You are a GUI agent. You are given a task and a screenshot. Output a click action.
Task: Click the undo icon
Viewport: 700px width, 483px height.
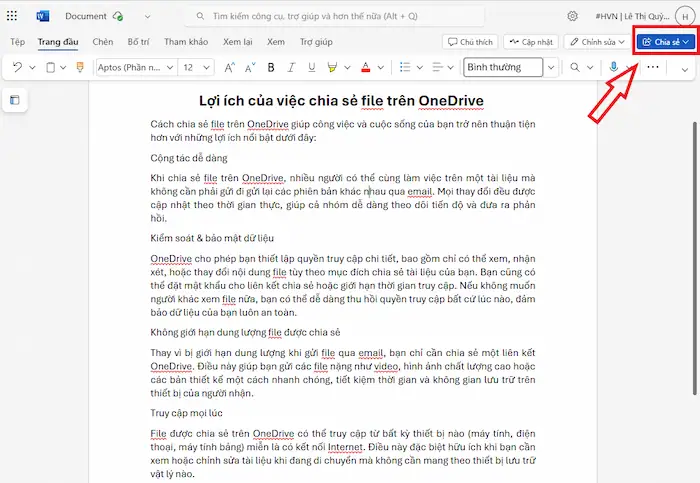[x=17, y=67]
